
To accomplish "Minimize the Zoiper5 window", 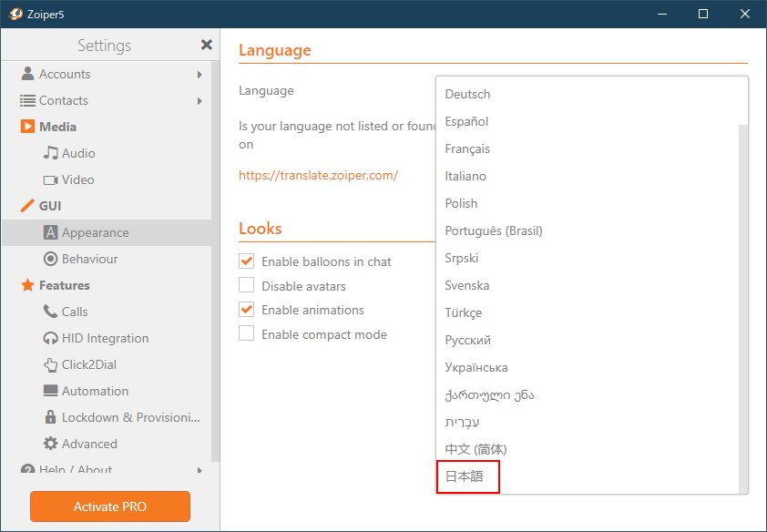I will (x=662, y=15).
